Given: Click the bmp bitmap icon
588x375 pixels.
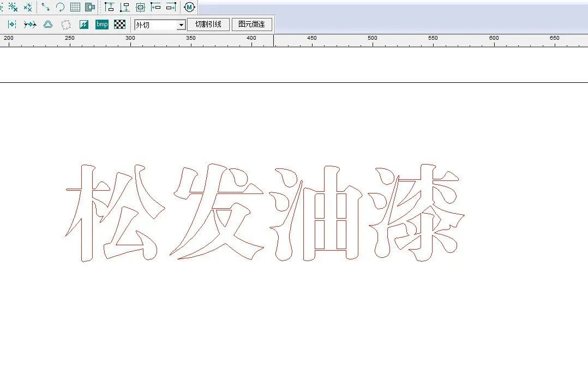Looking at the screenshot, I should pos(102,25).
